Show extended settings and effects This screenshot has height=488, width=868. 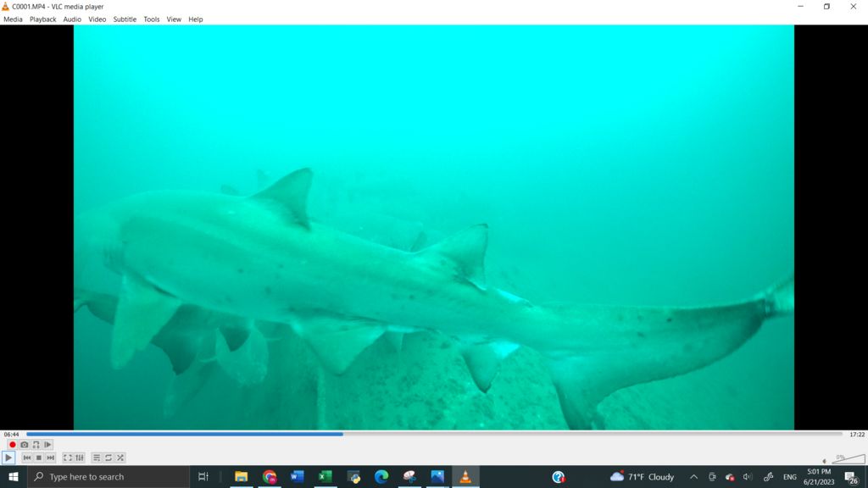(80, 457)
